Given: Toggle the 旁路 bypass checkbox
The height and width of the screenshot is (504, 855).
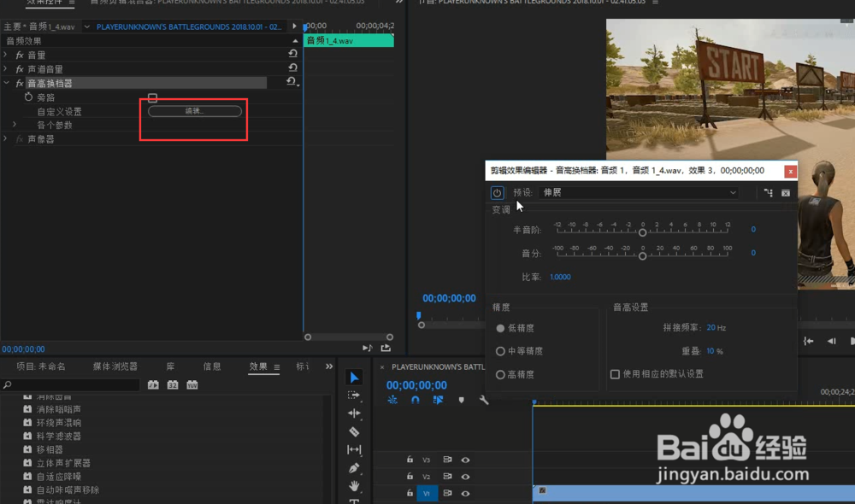Looking at the screenshot, I should 153,97.
